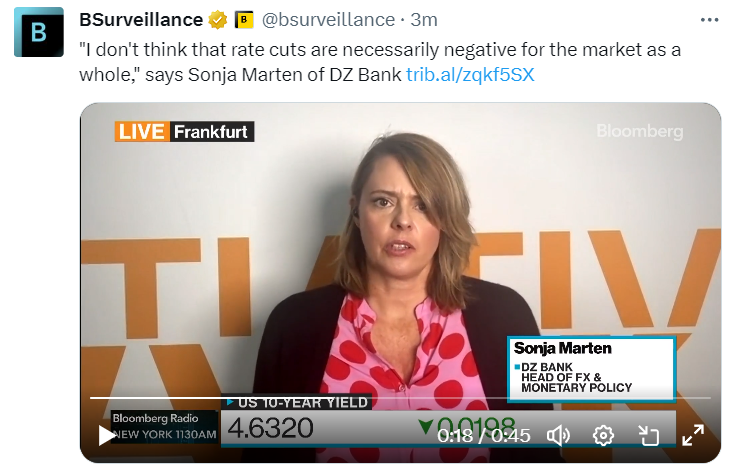
Task: Click the 0:18 / 0:45 time display
Action: click(484, 436)
